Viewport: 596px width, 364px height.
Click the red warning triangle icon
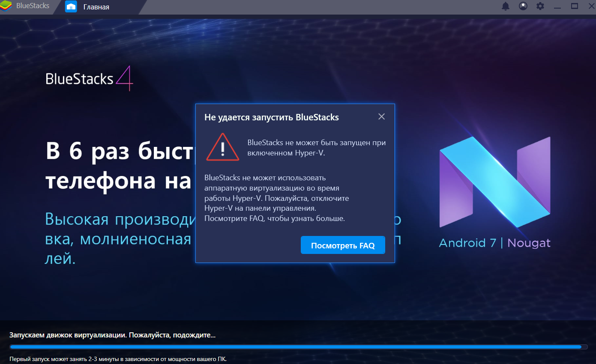222,147
